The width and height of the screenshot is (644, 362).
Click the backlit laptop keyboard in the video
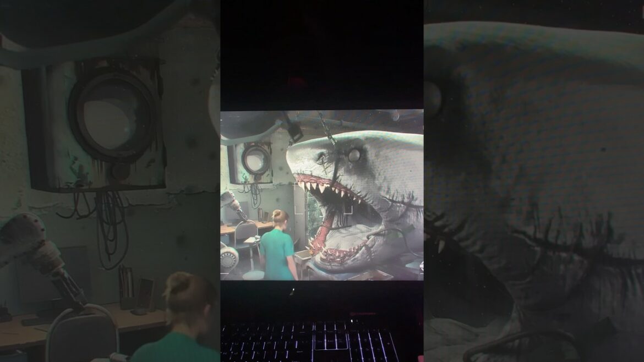[308, 341]
